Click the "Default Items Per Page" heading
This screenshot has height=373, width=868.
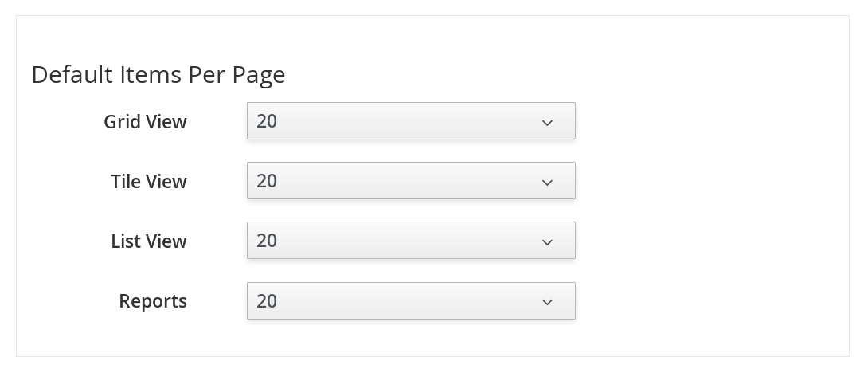[x=158, y=75]
